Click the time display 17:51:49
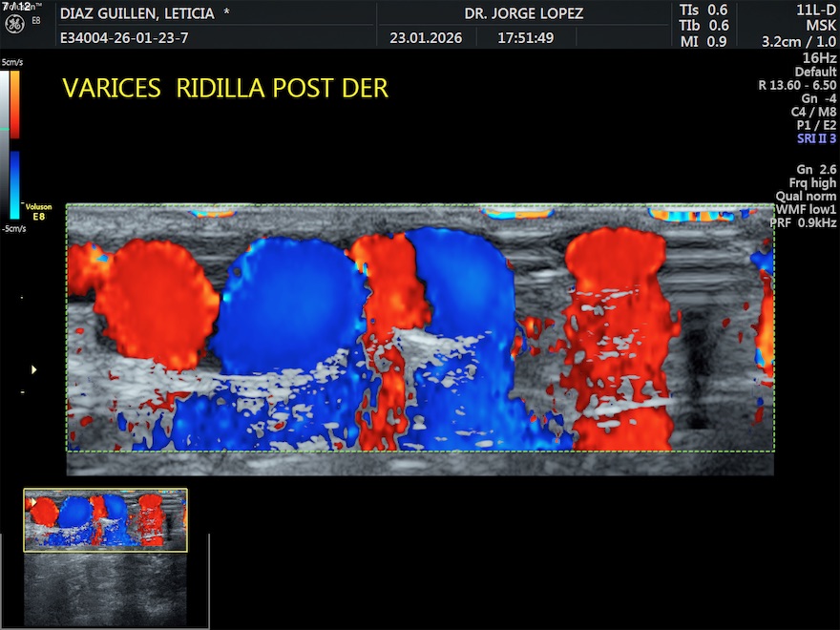 [x=525, y=38]
